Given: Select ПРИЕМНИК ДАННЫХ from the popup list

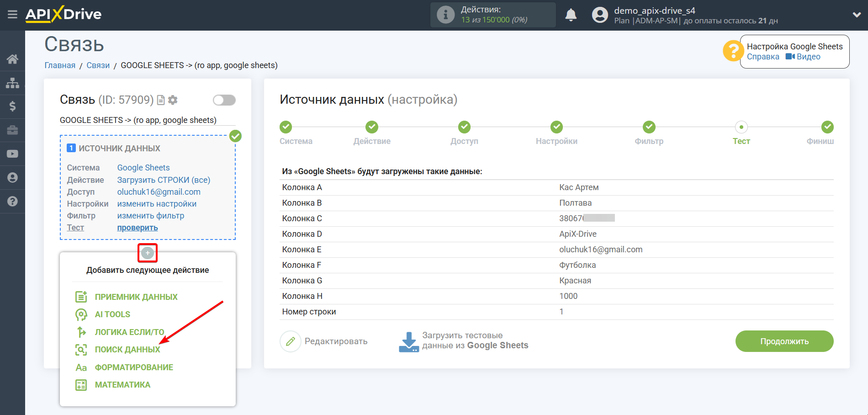Looking at the screenshot, I should [136, 296].
